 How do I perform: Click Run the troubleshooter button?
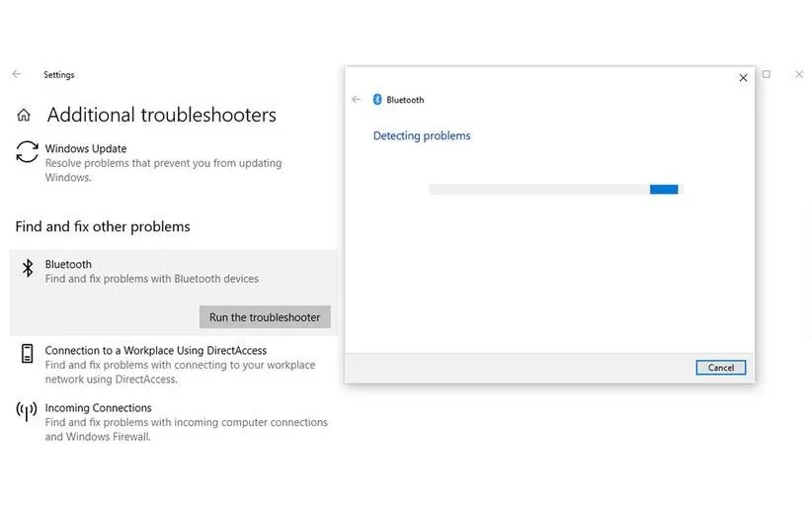pos(265,317)
